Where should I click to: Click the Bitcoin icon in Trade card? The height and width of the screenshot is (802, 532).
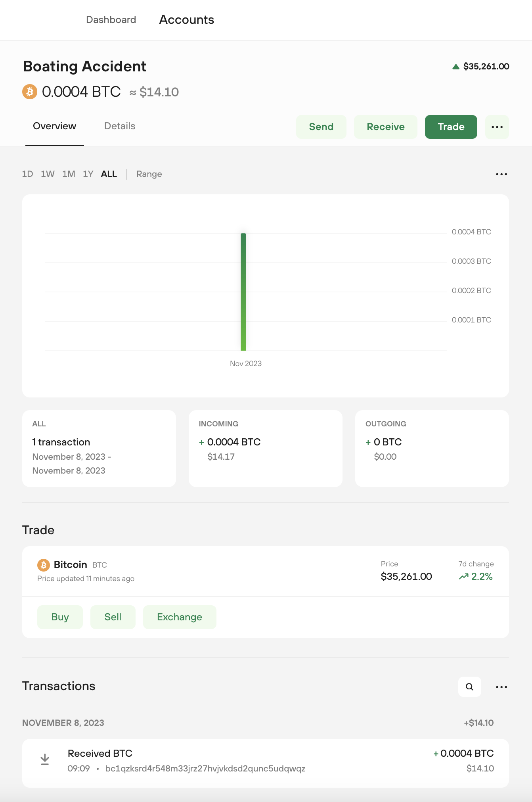click(44, 565)
